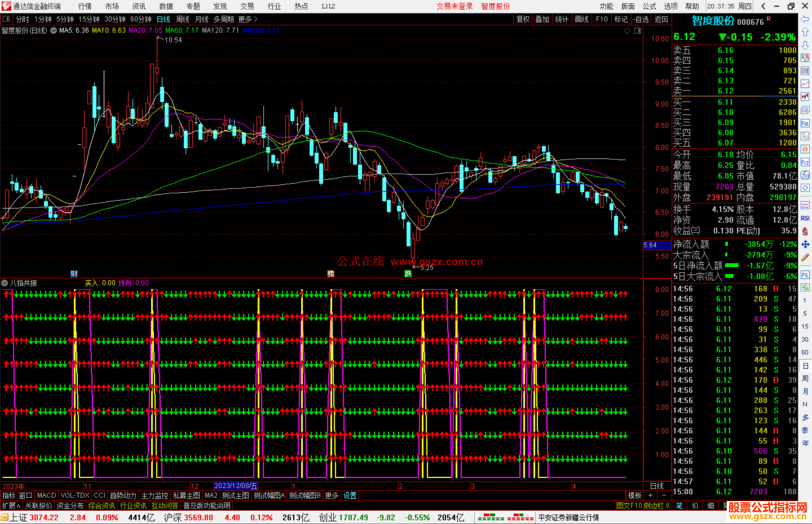The height and width of the screenshot is (524, 812).
Task: Click the F10 company info sidebar icon
Action: tap(805, 123)
